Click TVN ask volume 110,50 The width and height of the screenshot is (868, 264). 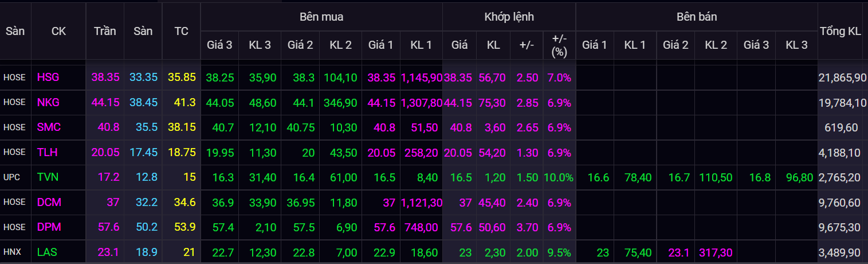click(716, 177)
